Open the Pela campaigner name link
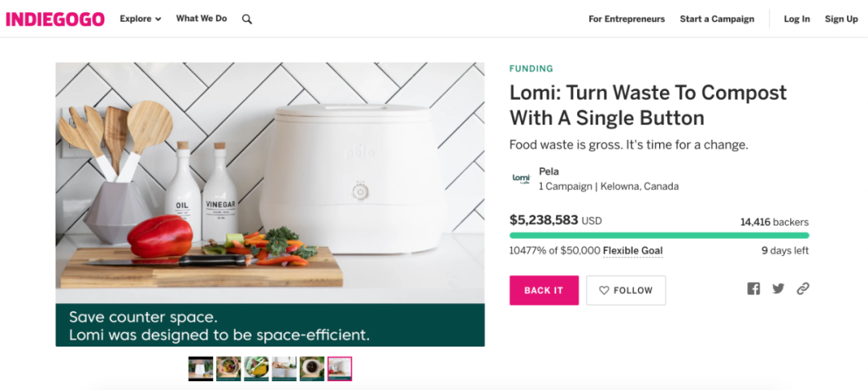The image size is (868, 390). 549,171
